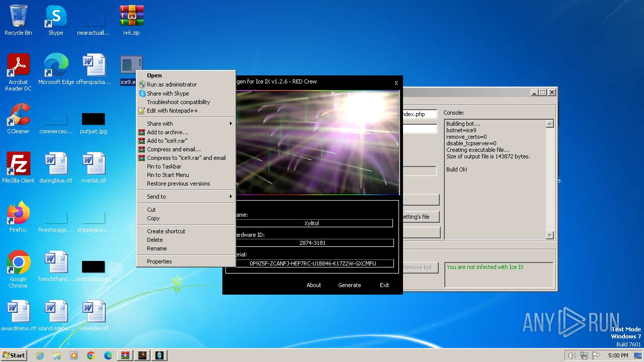Viewport: 644px width, 362px height.
Task: Open Internet Explorer from the taskbar
Action: 40,355
